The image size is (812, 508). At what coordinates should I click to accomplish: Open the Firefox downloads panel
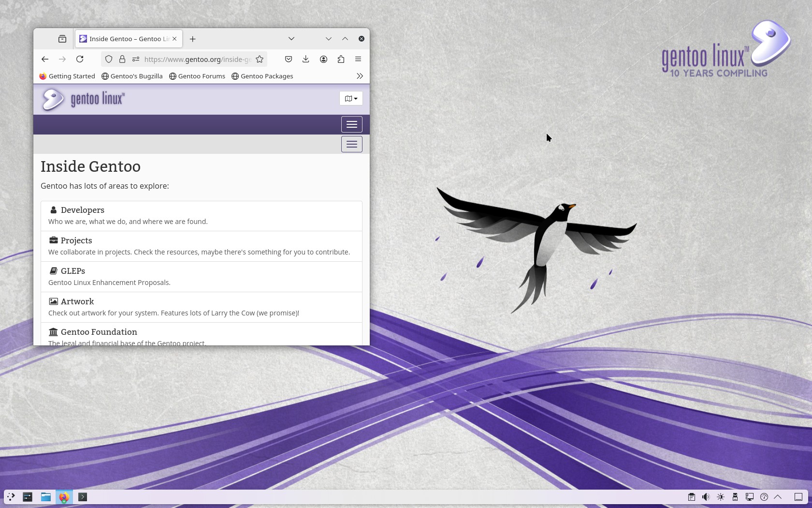pos(306,59)
